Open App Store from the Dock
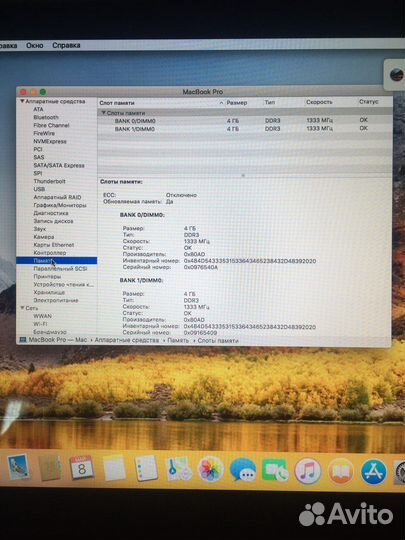 tap(374, 472)
